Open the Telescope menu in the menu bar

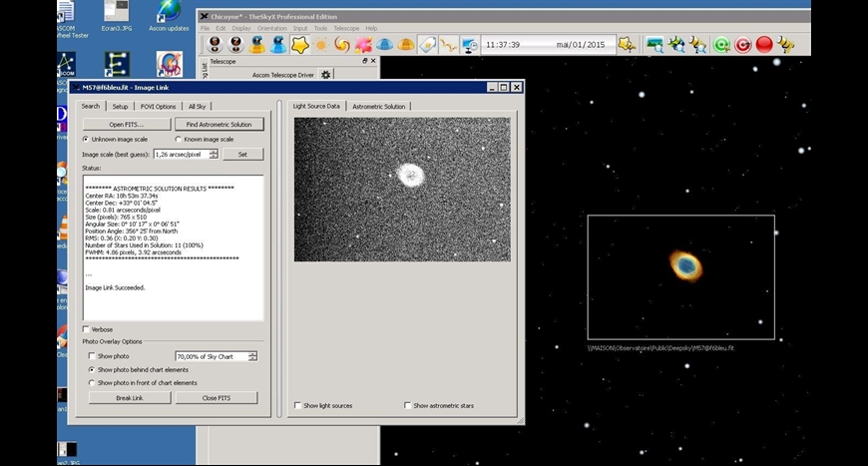pyautogui.click(x=346, y=28)
